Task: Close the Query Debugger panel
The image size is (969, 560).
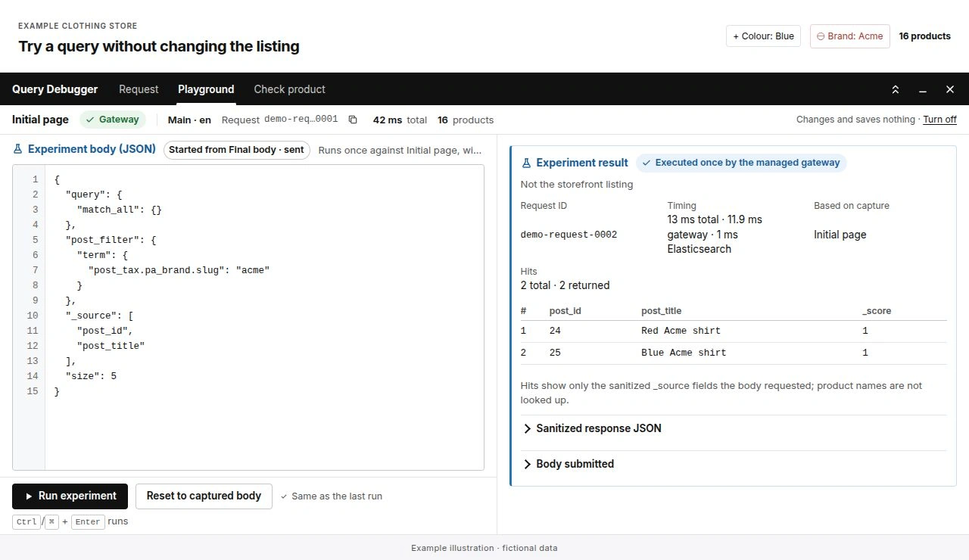Action: tap(950, 89)
